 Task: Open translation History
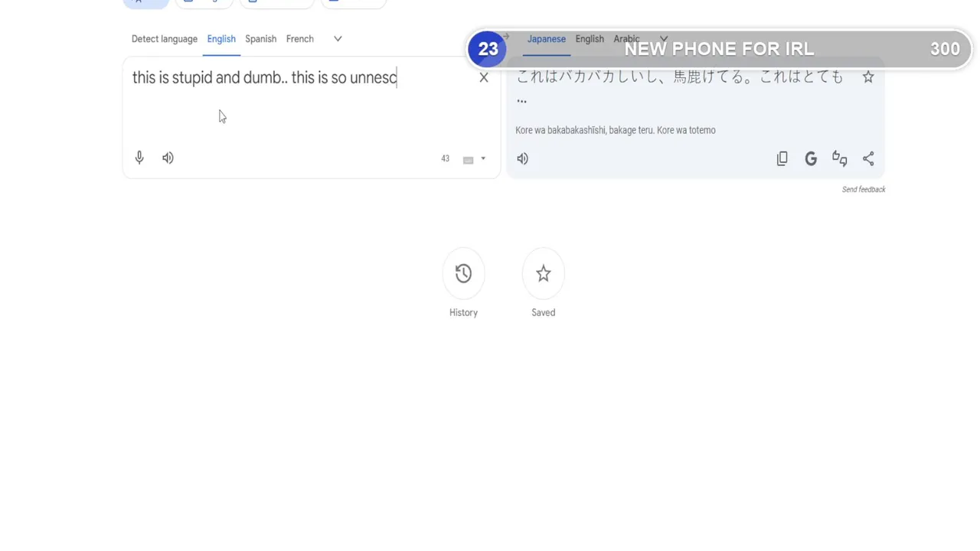pos(463,274)
